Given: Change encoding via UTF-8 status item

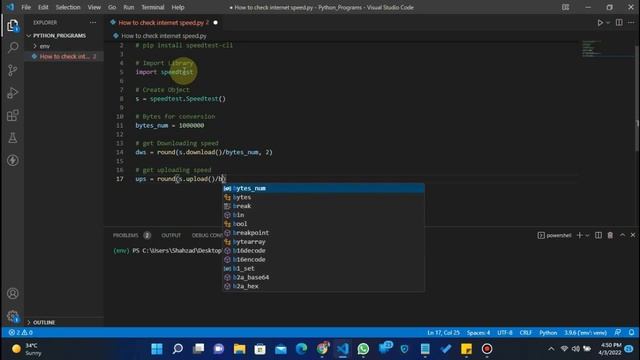Looking at the screenshot, I should [505, 333].
